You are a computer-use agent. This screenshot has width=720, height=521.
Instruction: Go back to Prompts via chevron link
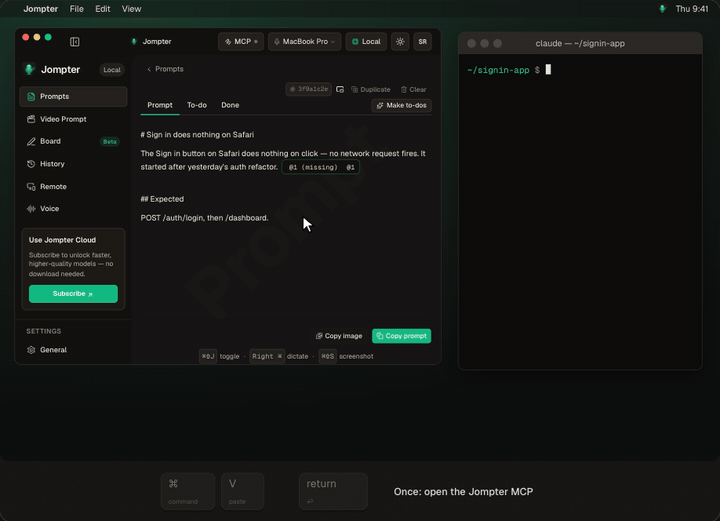click(x=165, y=69)
